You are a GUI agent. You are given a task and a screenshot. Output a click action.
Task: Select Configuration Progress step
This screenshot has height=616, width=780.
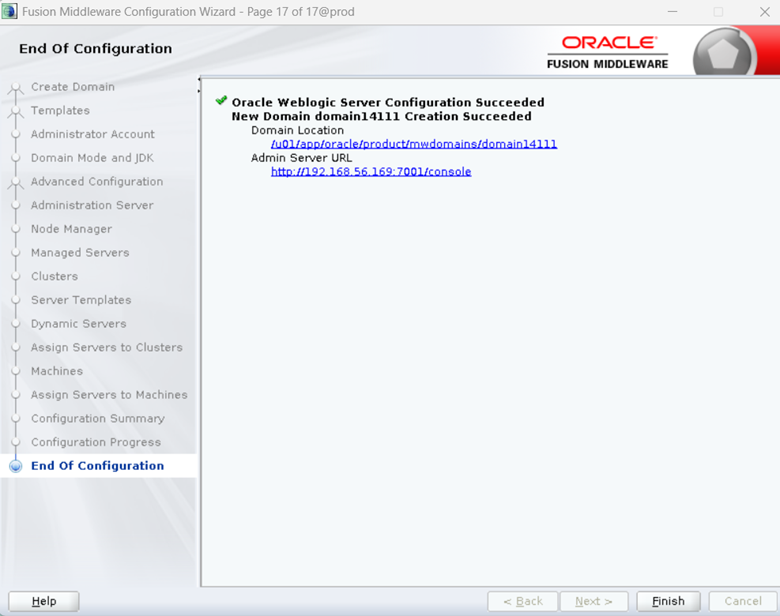coord(96,442)
